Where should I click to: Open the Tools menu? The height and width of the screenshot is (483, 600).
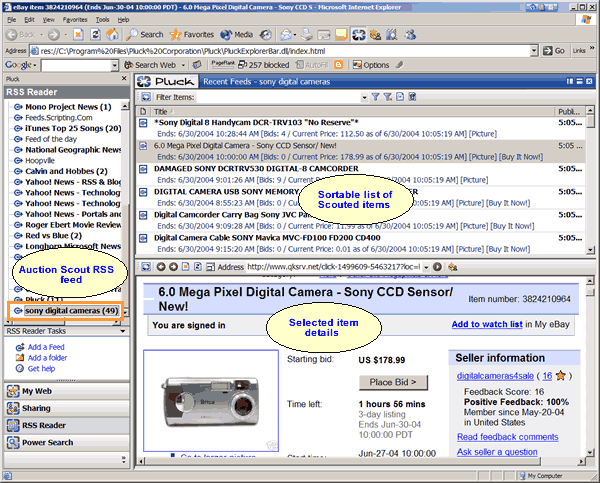(x=103, y=20)
